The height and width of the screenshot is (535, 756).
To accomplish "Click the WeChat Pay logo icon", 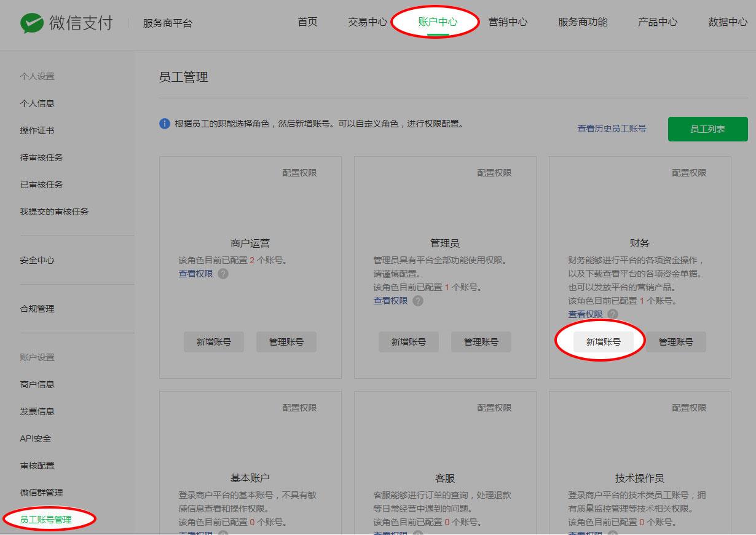I will point(31,23).
